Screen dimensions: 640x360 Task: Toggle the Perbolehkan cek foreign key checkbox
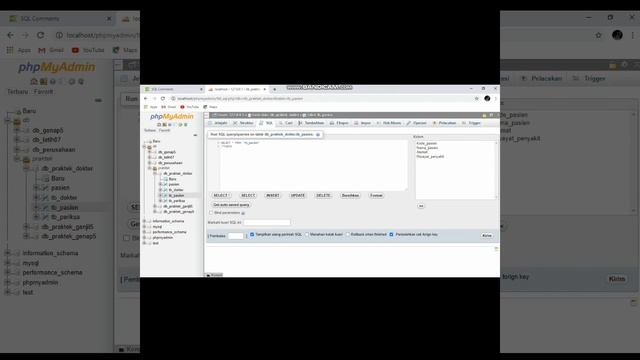coord(391,235)
